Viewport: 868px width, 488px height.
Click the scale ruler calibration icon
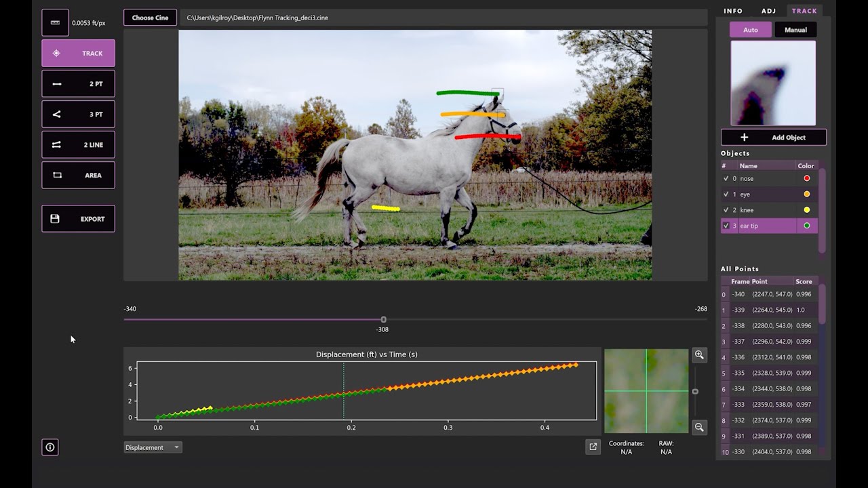55,22
